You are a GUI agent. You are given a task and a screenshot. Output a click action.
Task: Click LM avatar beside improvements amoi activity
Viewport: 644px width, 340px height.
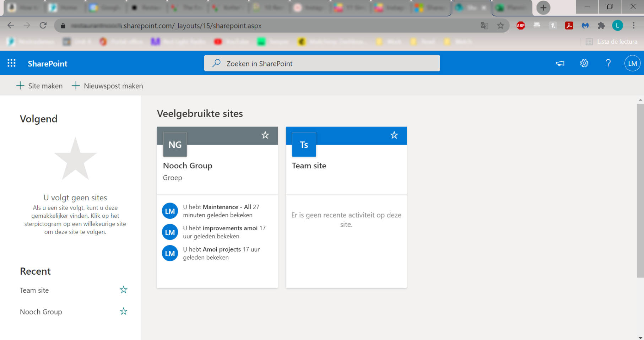pyautogui.click(x=170, y=232)
